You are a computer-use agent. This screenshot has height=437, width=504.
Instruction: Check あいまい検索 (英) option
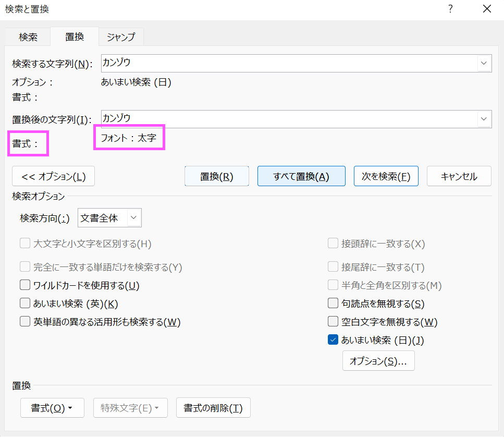(25, 303)
